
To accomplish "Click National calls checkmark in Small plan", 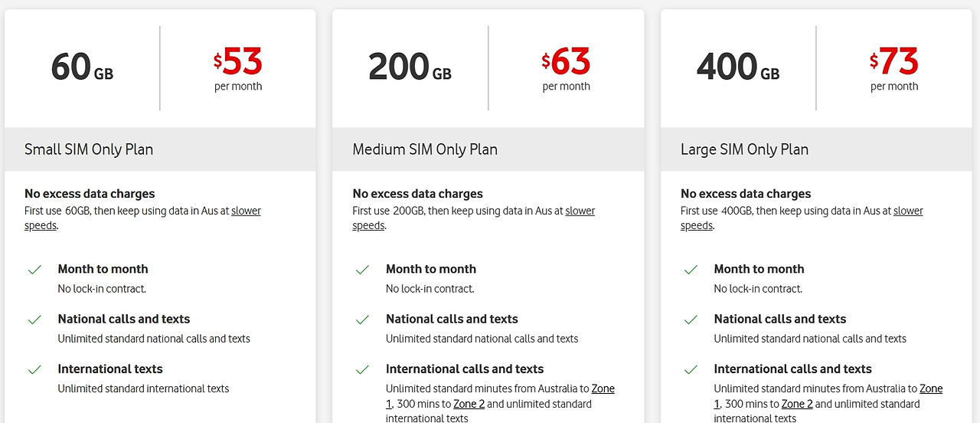I will [34, 320].
